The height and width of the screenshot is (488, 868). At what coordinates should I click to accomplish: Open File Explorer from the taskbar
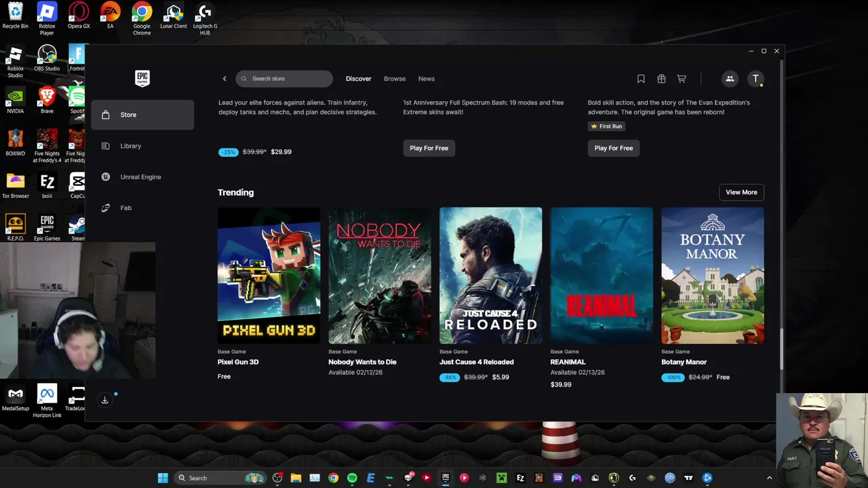point(296,478)
